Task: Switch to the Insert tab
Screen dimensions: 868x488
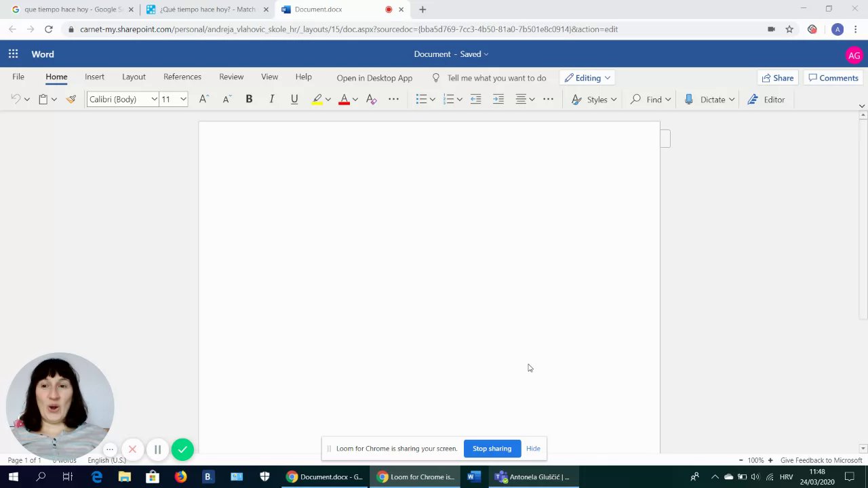Action: (94, 77)
